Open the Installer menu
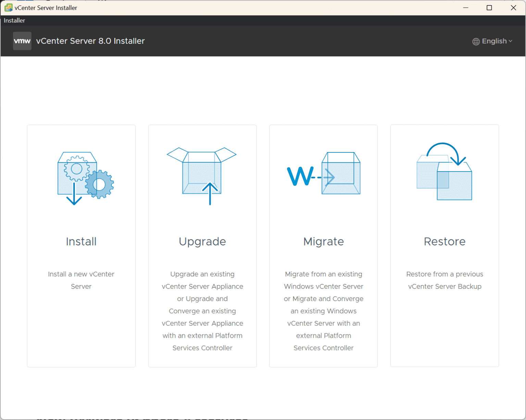The width and height of the screenshot is (526, 420). pos(14,21)
